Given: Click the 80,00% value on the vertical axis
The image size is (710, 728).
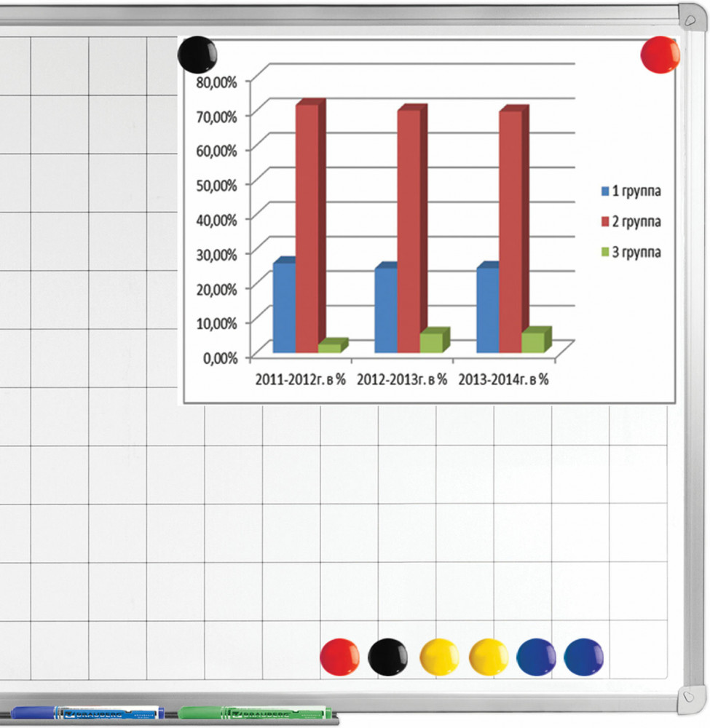Looking at the screenshot, I should pos(216,82).
